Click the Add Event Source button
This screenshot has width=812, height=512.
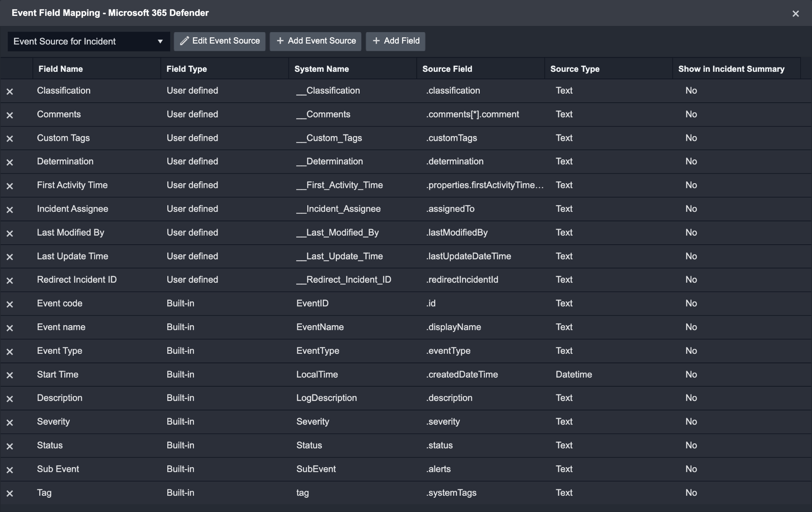pyautogui.click(x=316, y=41)
